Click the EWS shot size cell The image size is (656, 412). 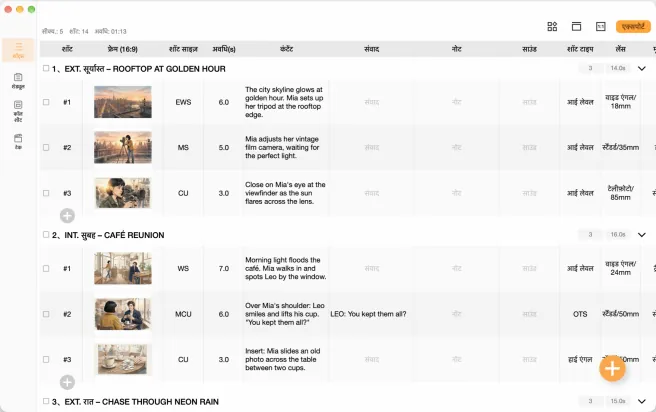coord(183,102)
